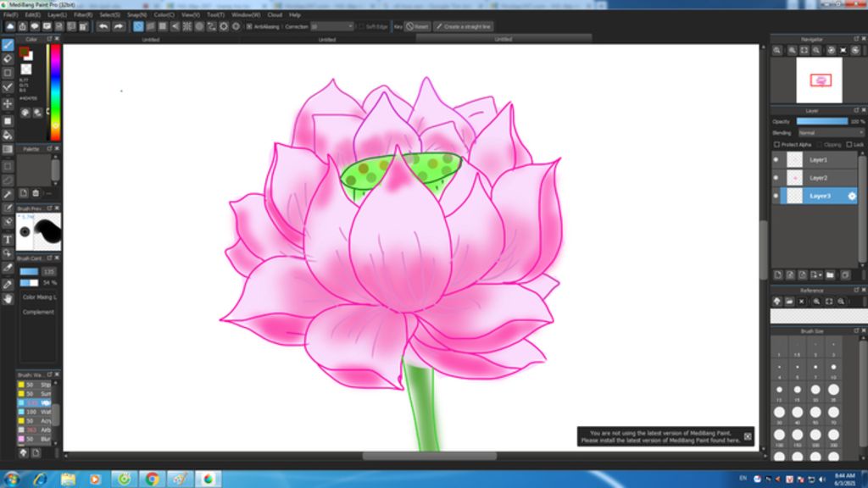
Task: Click the taskbar clock
Action: pyautogui.click(x=844, y=480)
